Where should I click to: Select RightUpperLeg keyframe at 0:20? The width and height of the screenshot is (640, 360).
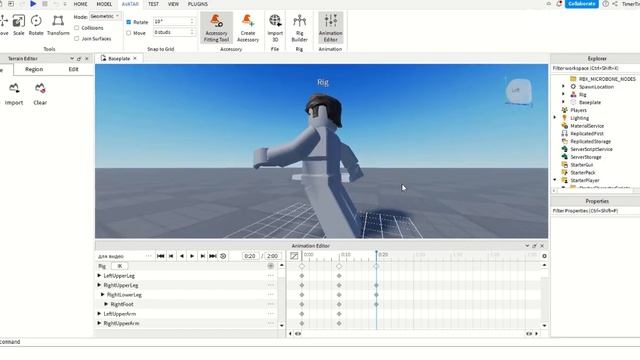376,285
